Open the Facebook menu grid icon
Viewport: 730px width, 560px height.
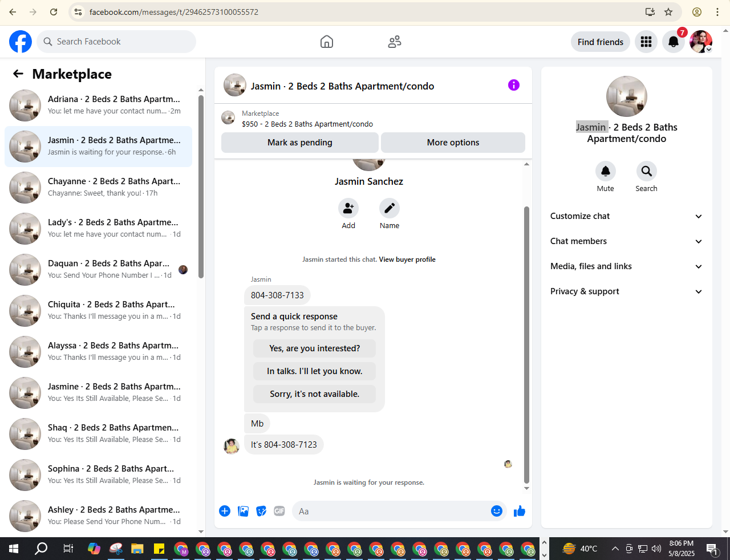[646, 42]
